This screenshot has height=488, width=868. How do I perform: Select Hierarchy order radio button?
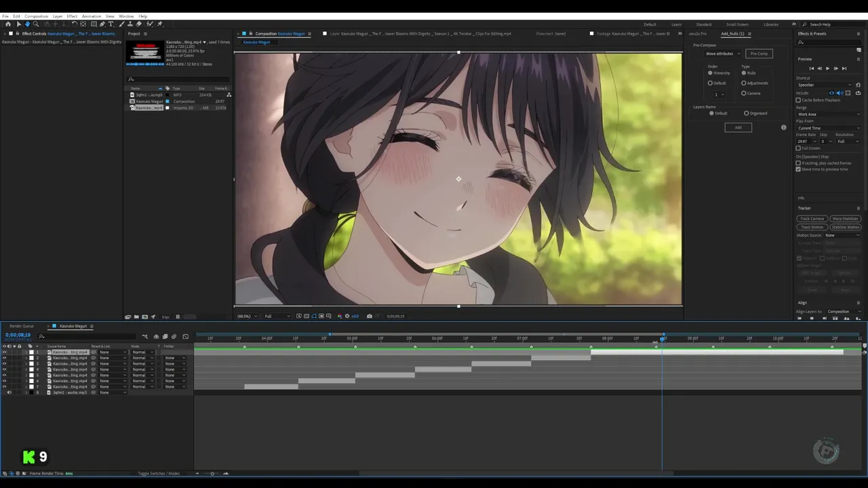pyautogui.click(x=710, y=73)
